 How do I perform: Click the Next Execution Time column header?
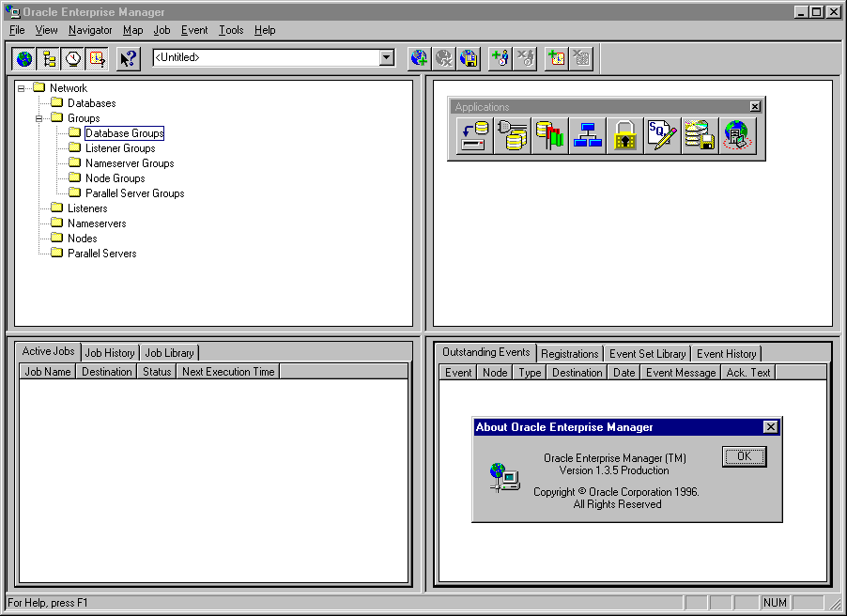[x=228, y=372]
